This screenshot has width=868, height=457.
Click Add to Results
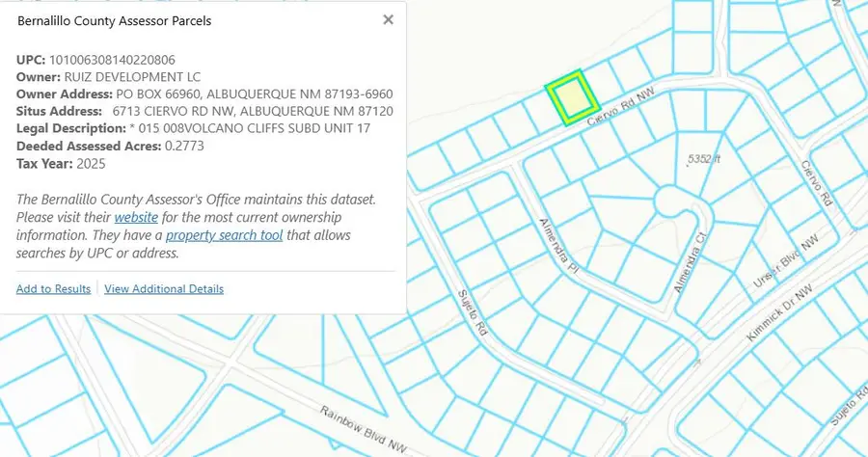coord(53,289)
